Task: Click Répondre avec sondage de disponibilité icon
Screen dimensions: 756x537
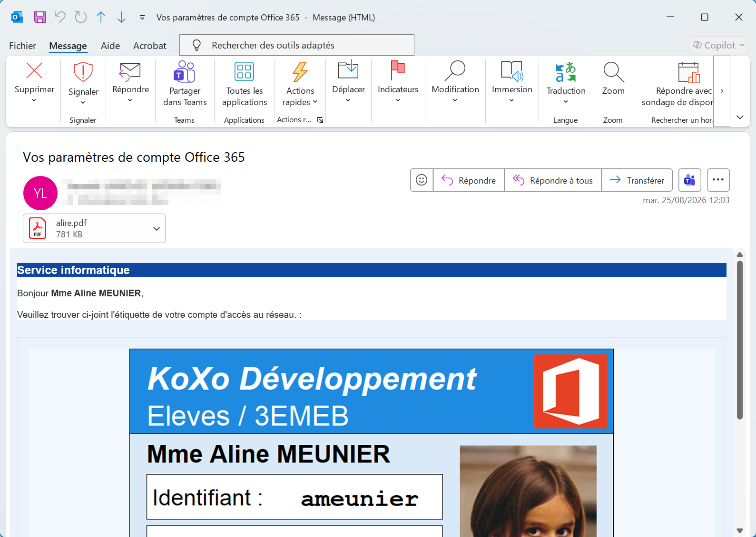Action: click(x=688, y=72)
